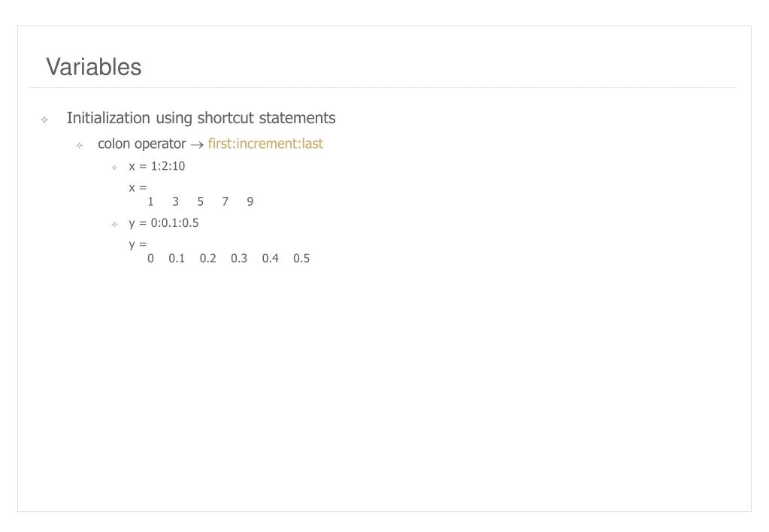The height and width of the screenshot is (532, 769).
Task: Click the expression 'x = 1:2:10'
Action: (157, 166)
